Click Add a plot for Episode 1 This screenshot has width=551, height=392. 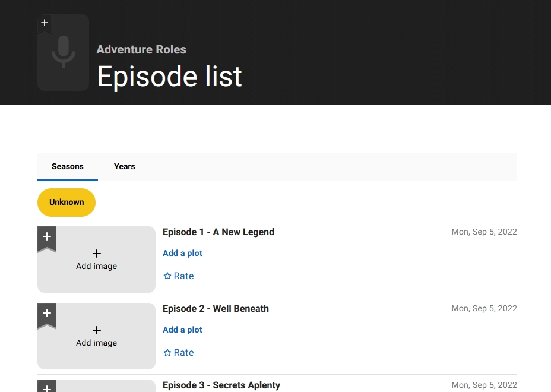point(183,253)
